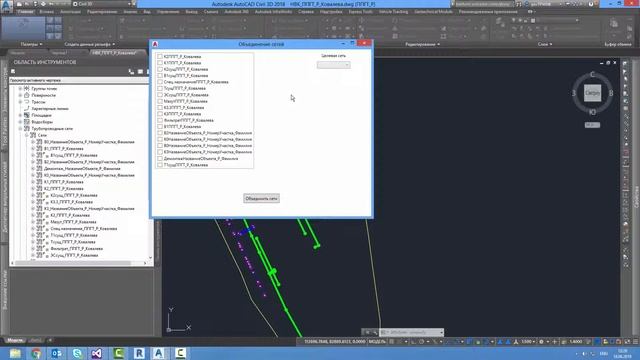Open Outlook from the taskbar
Screen dimensions: 640x360
tap(57, 353)
